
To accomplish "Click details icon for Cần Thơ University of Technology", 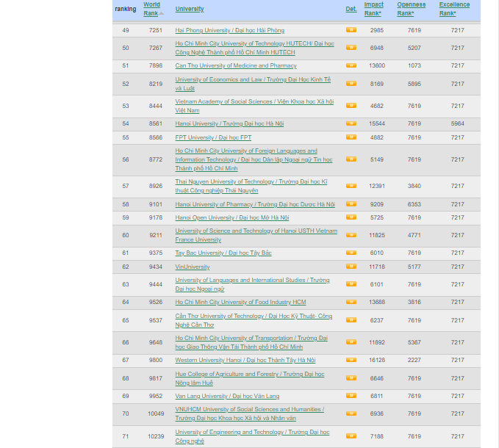I will (351, 320).
